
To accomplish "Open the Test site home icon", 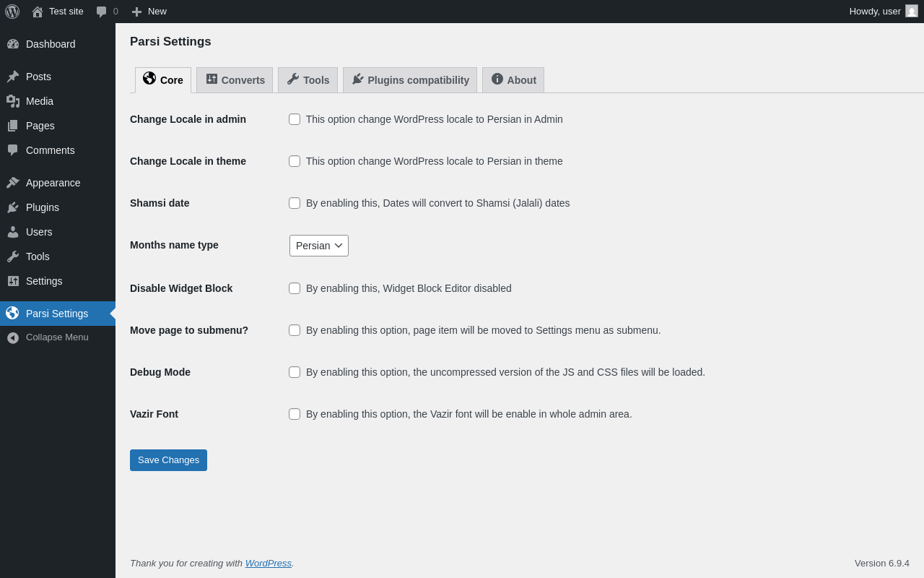I will (38, 12).
